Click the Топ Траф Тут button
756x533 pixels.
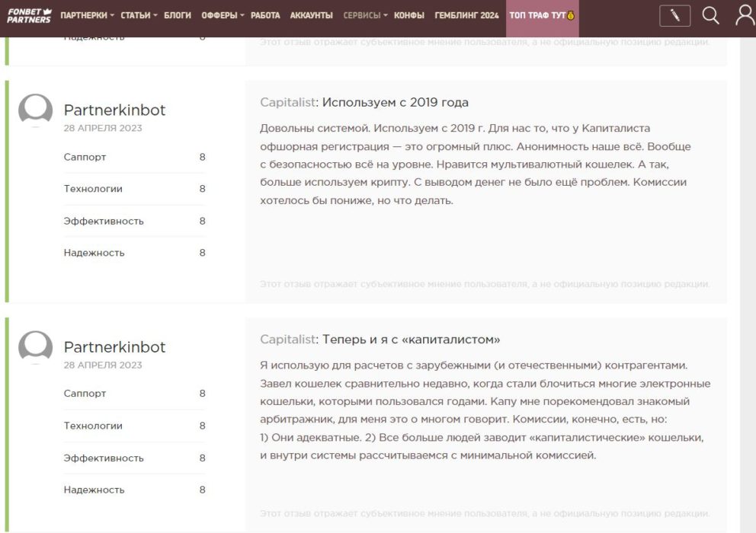click(542, 16)
